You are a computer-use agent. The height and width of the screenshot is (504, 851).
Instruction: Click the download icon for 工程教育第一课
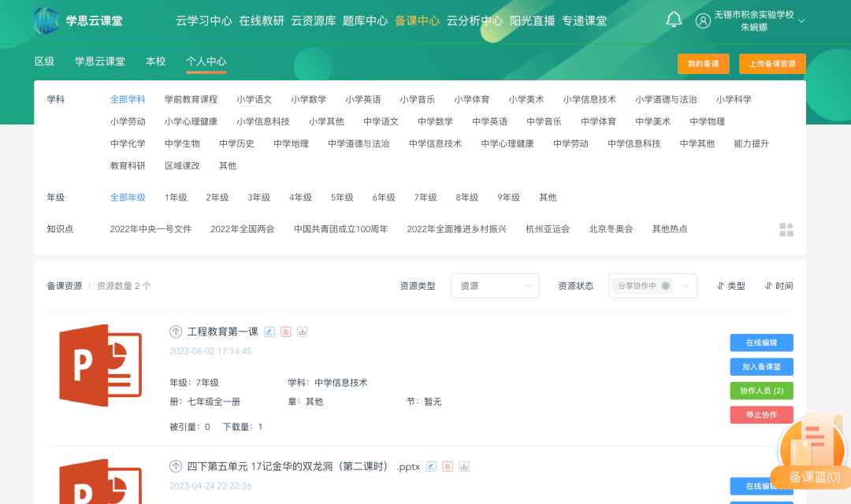coord(302,332)
